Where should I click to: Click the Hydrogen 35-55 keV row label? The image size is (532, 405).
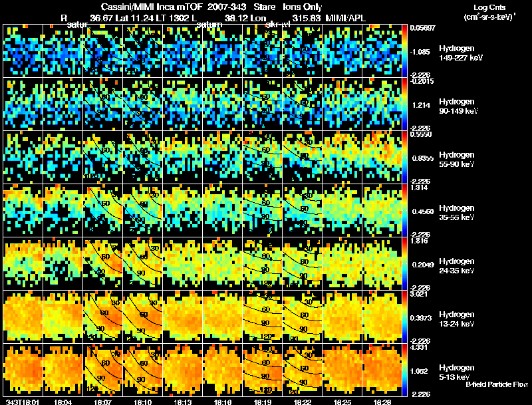457,213
